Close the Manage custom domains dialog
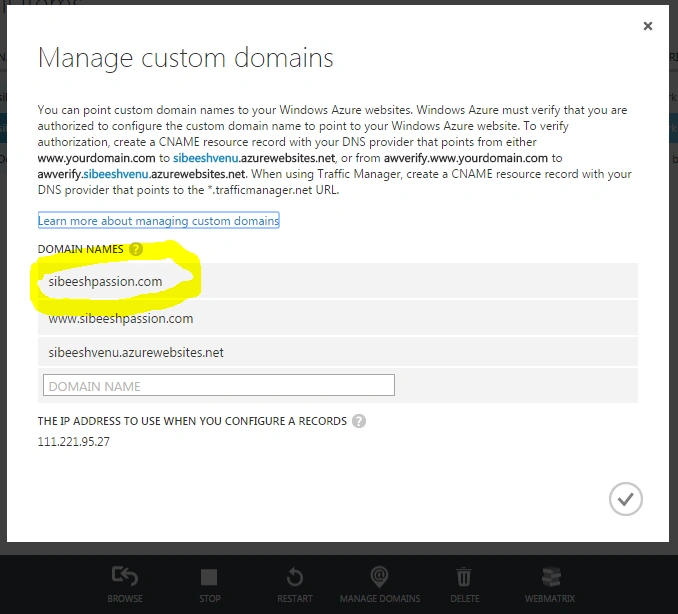This screenshot has height=614, width=678. pos(648,26)
